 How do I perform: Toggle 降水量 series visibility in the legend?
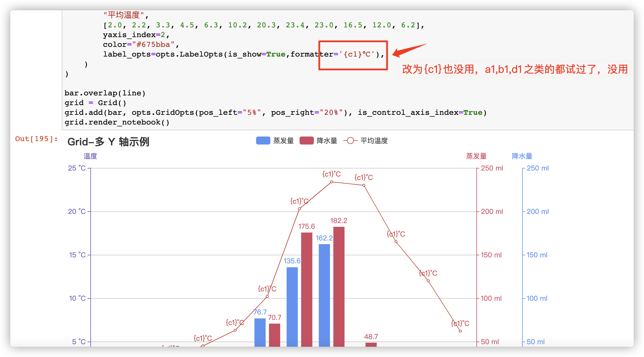327,140
